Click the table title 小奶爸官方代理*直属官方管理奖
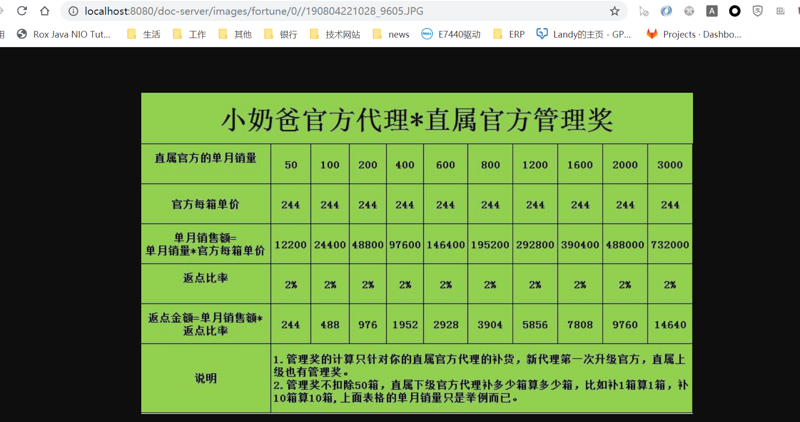The width and height of the screenshot is (800, 422). (x=417, y=120)
